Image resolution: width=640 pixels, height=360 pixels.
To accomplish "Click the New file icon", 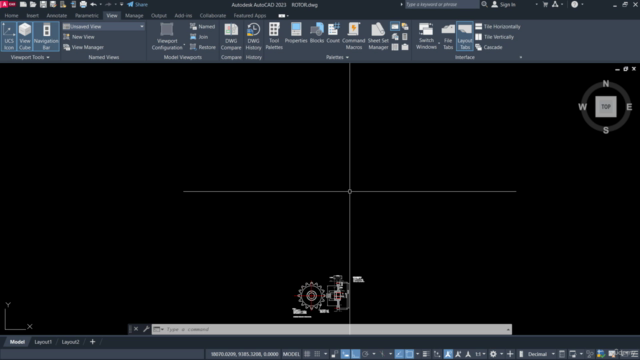I will tap(23, 4).
